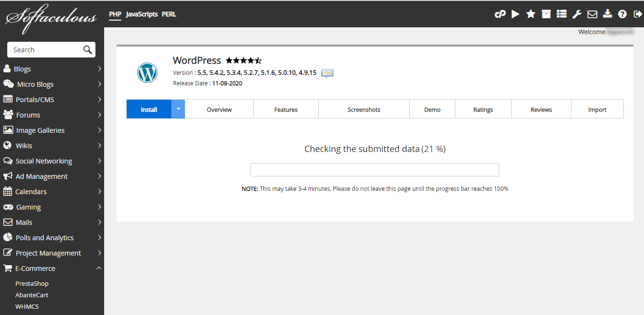Click the help question mark icon
The image size is (644, 315).
[622, 14]
